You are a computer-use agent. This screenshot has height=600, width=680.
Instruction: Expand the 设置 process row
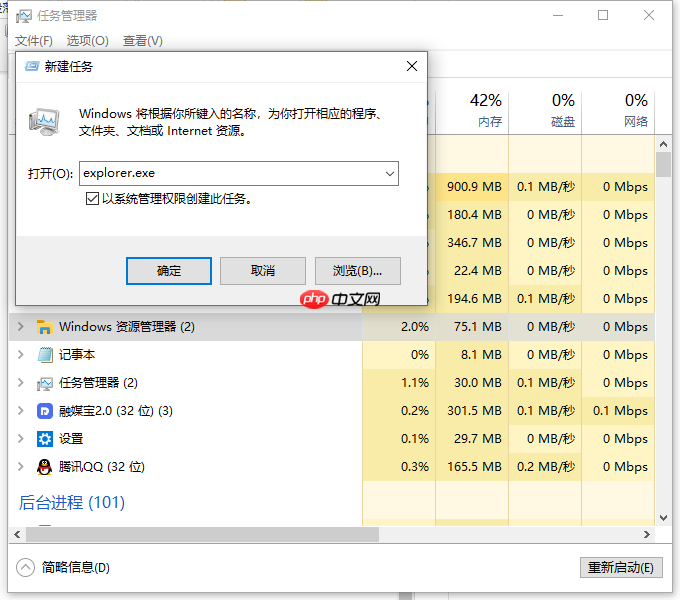(x=20, y=439)
